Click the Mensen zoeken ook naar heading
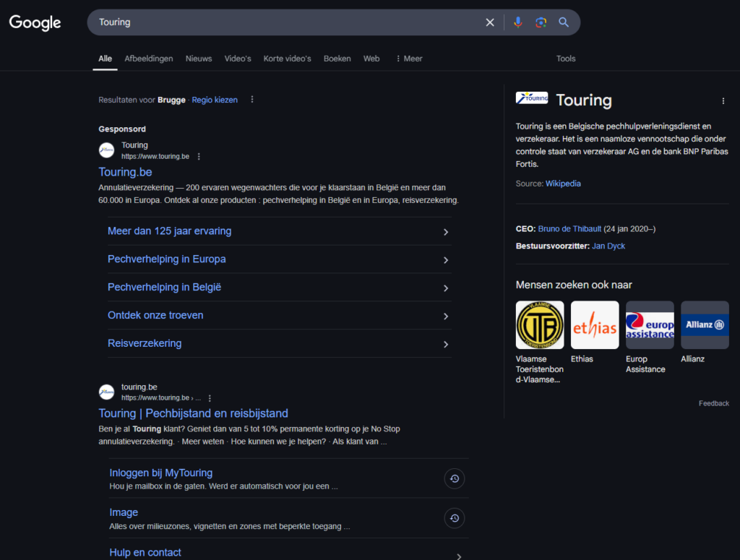 tap(573, 285)
